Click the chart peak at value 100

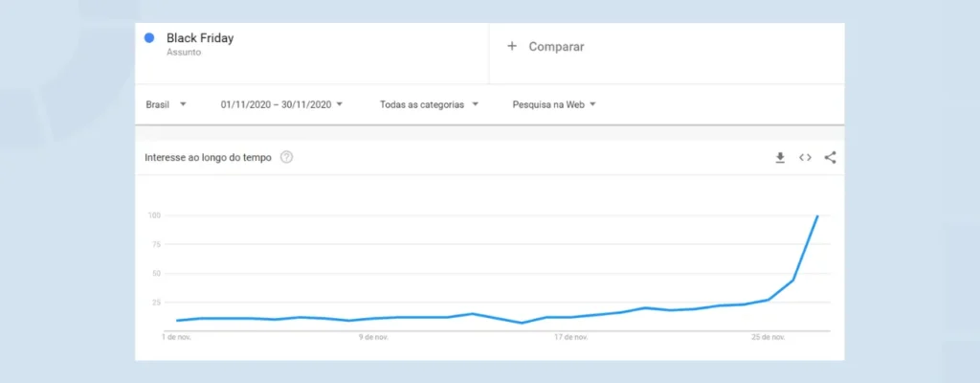tap(817, 215)
